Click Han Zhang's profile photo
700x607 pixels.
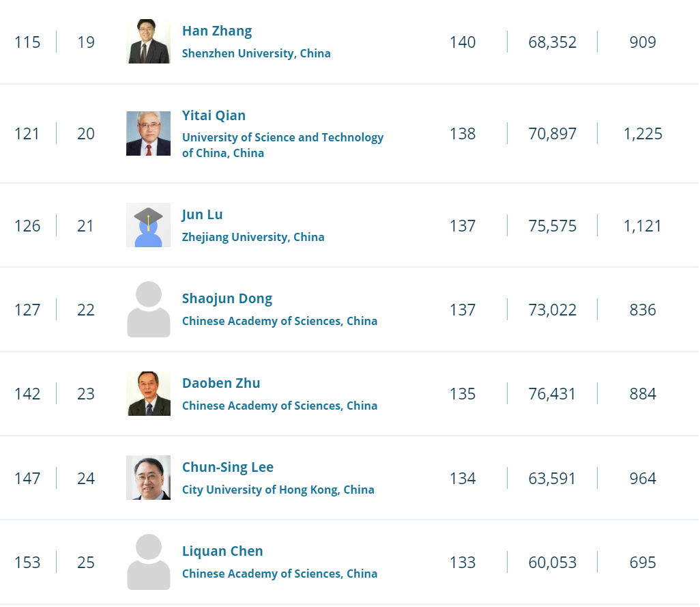tap(148, 42)
